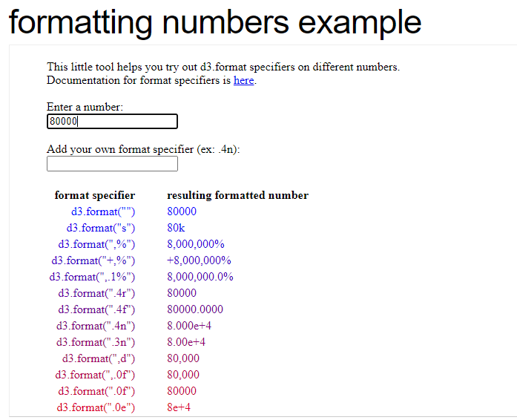
Task: Click the 'resulting formatted number' column header
Action: (x=237, y=195)
